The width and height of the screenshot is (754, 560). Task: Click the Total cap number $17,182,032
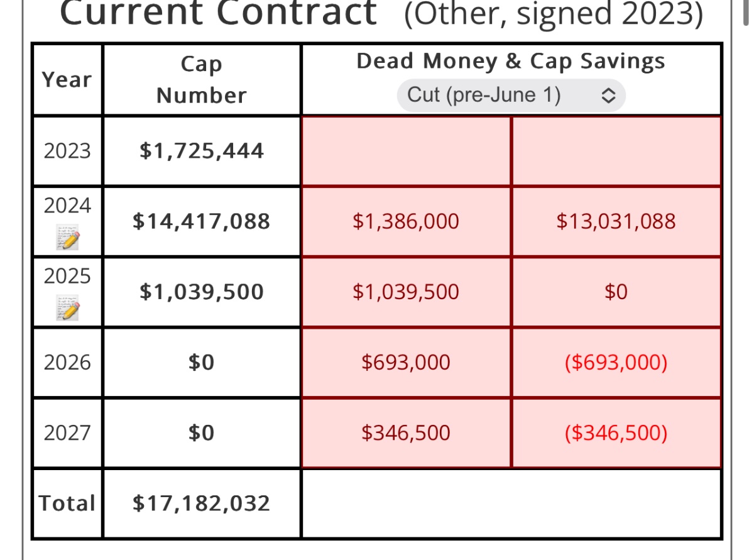pos(201,503)
